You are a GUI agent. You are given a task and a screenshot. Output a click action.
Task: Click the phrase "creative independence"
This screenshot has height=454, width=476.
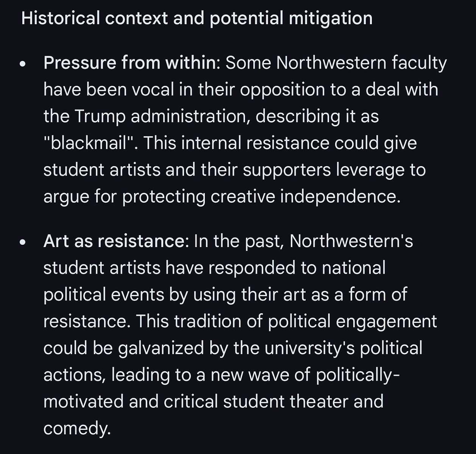[x=305, y=196]
